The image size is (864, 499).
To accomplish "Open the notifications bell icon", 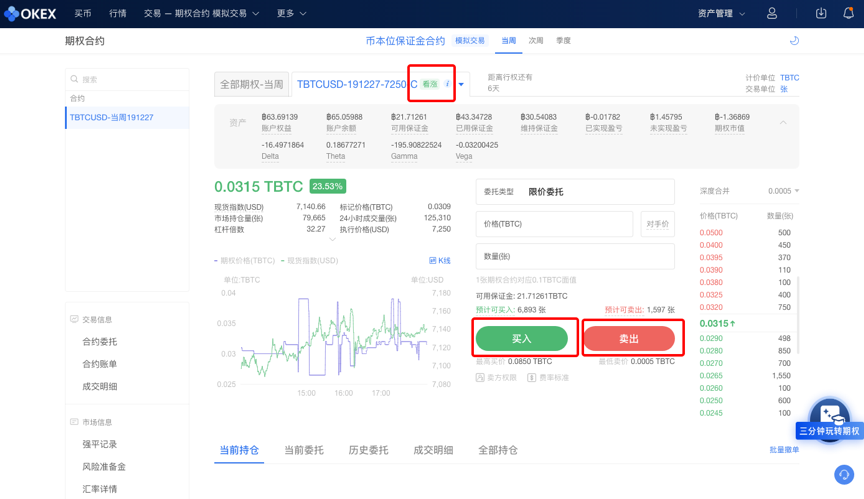I will pos(849,13).
